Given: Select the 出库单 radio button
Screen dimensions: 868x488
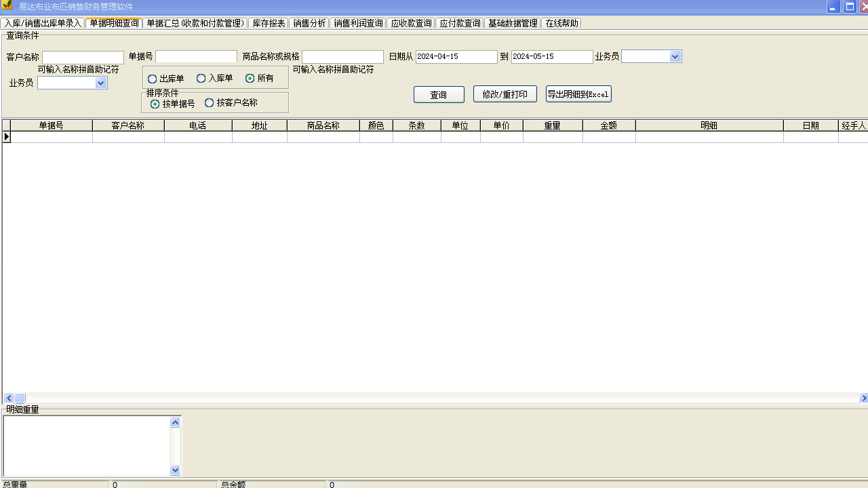Looking at the screenshot, I should (152, 78).
